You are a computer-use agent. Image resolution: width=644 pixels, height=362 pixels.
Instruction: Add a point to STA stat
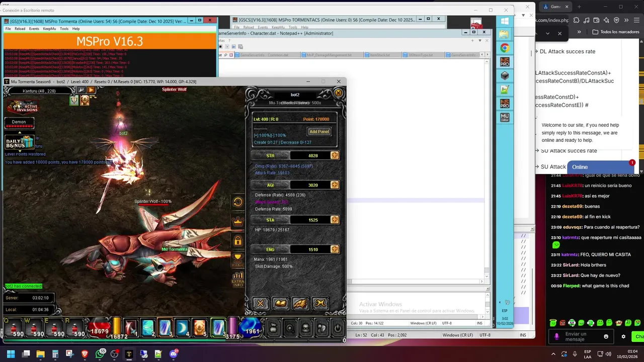tap(335, 220)
